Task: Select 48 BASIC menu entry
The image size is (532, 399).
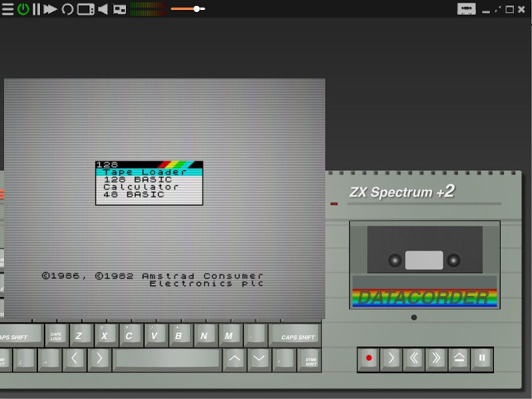Action: 149,195
